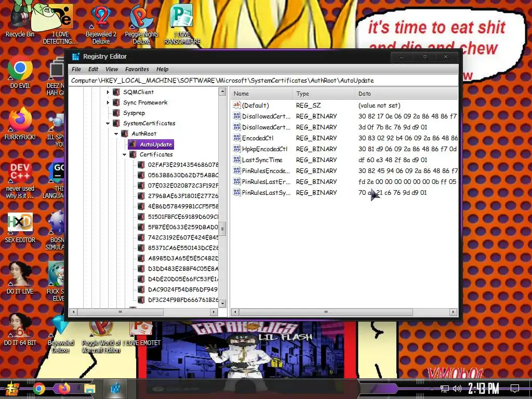Collapse the AuthRoot tree node
The image size is (532, 399).
tap(116, 134)
